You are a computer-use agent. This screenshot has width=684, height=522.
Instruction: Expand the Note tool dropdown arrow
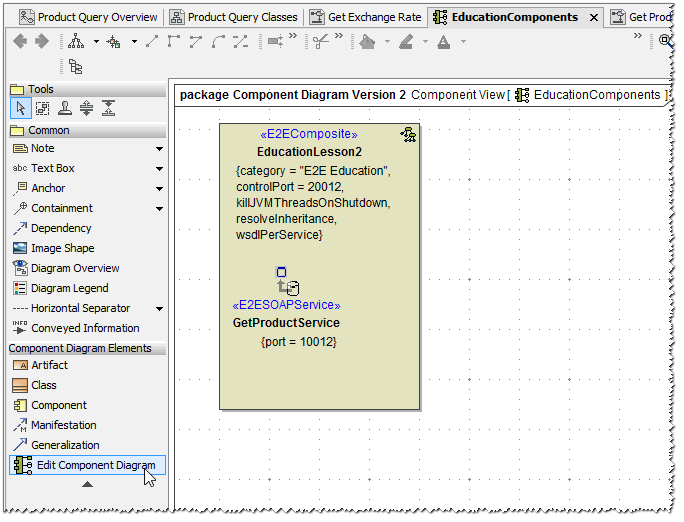click(x=159, y=149)
